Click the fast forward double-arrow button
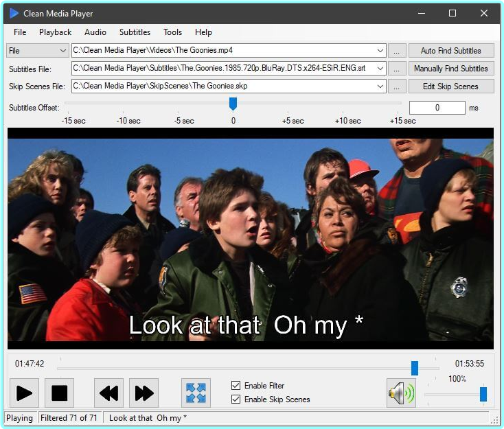 click(x=144, y=393)
